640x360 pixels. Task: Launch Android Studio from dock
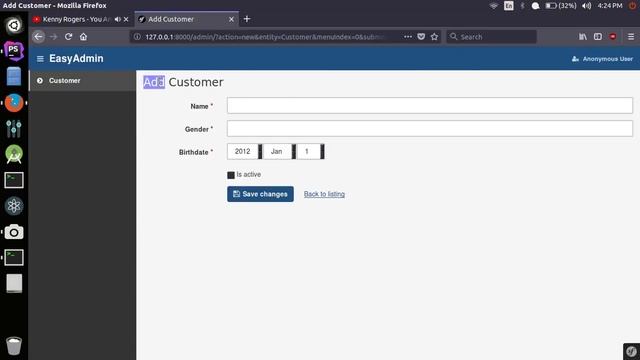[14, 154]
